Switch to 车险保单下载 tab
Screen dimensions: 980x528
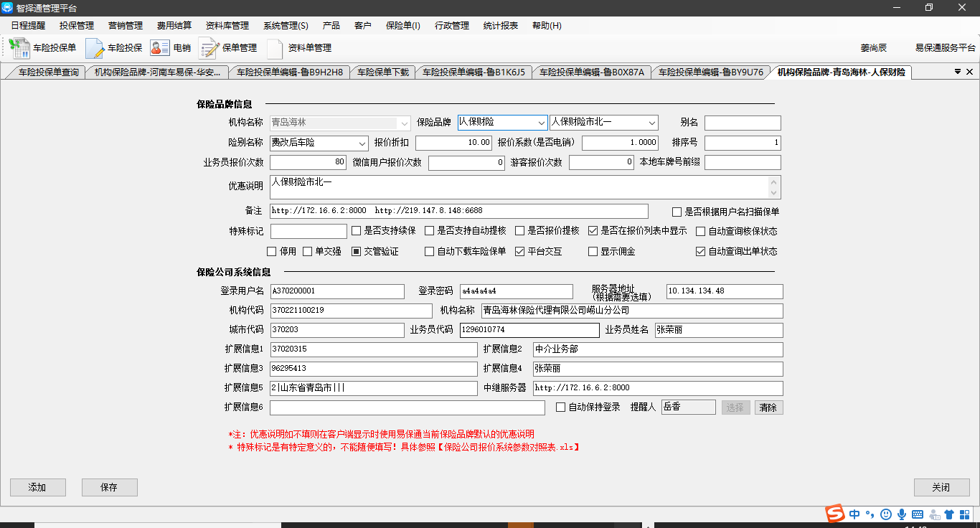tap(383, 72)
